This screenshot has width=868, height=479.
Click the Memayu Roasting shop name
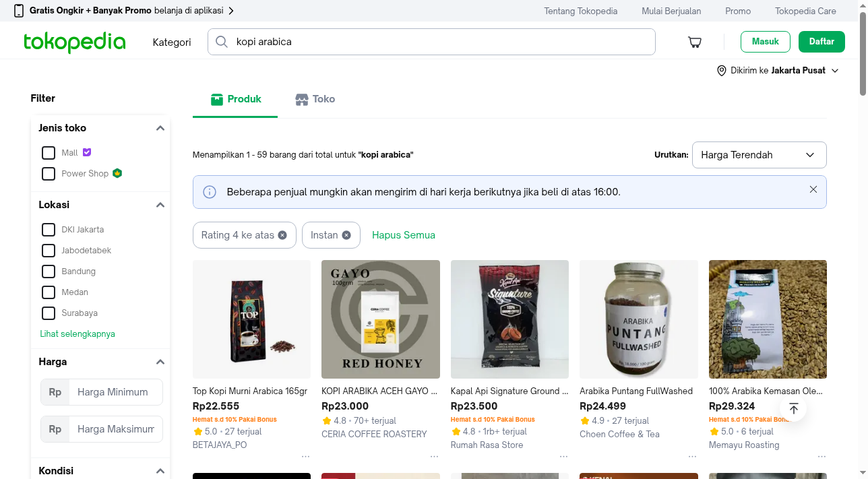744,445
